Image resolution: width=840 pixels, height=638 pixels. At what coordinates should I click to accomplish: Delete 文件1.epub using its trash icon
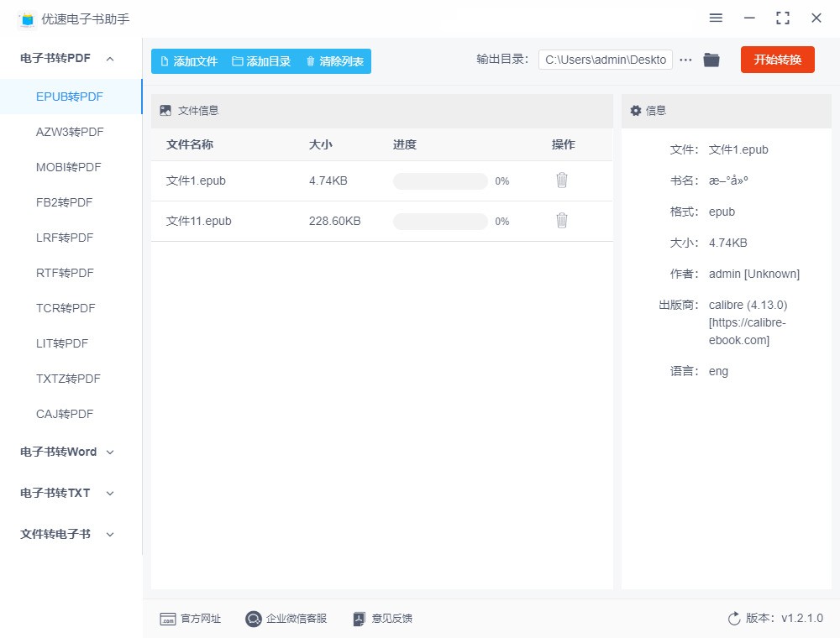pos(562,180)
